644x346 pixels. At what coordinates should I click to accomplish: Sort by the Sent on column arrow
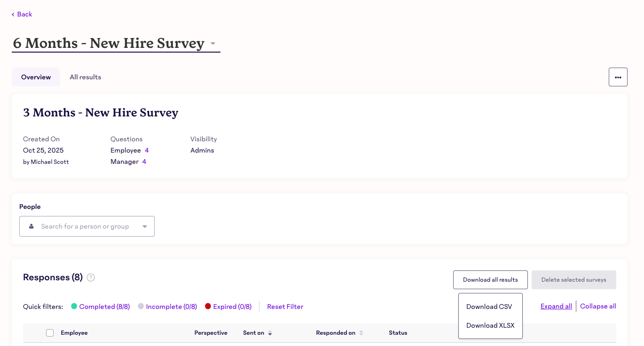[270, 333]
